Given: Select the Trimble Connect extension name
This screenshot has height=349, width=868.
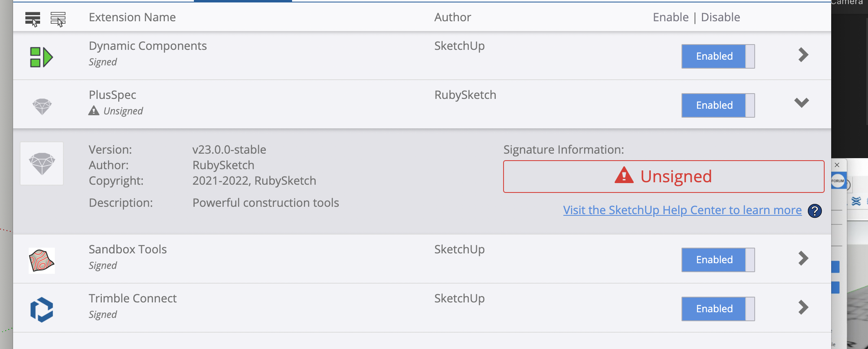Looking at the screenshot, I should 133,298.
